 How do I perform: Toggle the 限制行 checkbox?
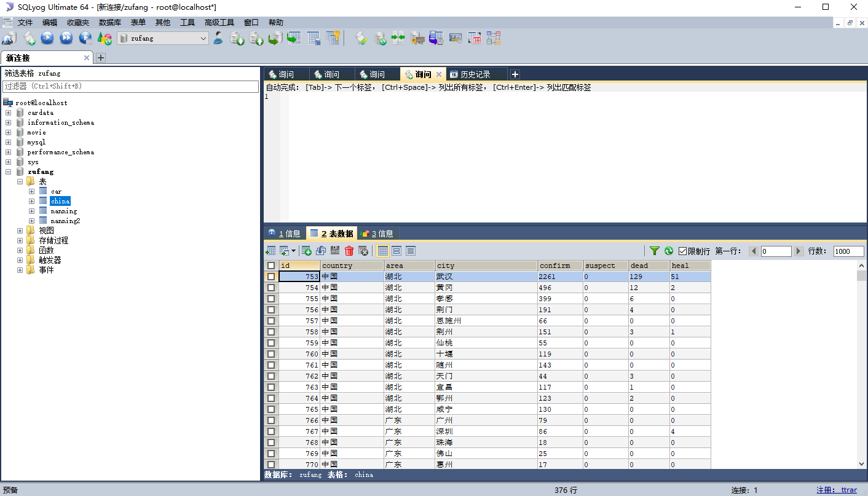click(682, 251)
